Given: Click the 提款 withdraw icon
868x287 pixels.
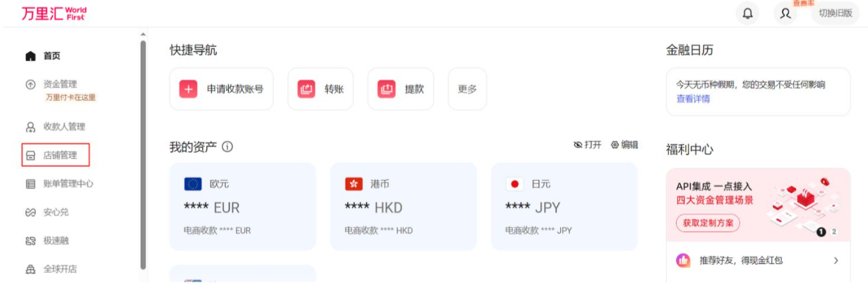Looking at the screenshot, I should [387, 89].
